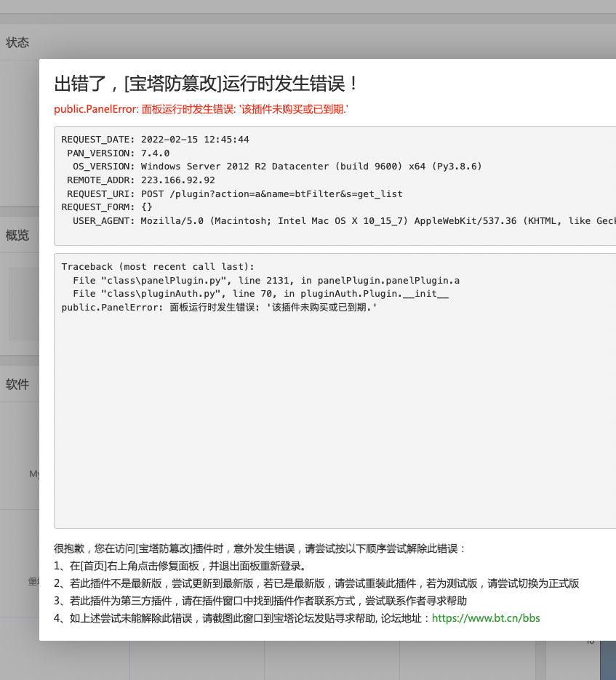Image resolution: width=616 pixels, height=680 pixels.
Task: Click the pluginAuth.py line 70 traceback entry
Action: (x=260, y=294)
